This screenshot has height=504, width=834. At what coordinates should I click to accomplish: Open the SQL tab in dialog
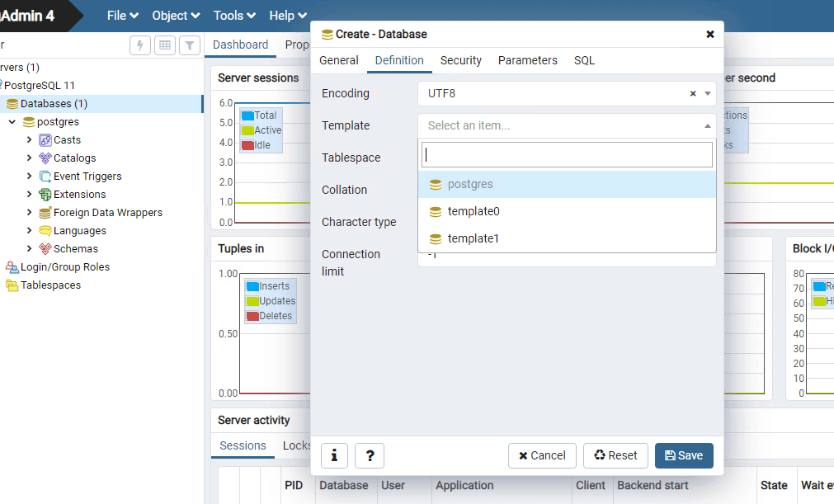[x=584, y=60]
